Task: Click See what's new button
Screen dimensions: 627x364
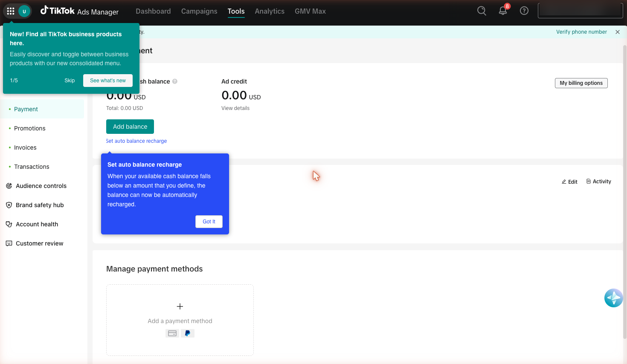Action: pyautogui.click(x=108, y=81)
